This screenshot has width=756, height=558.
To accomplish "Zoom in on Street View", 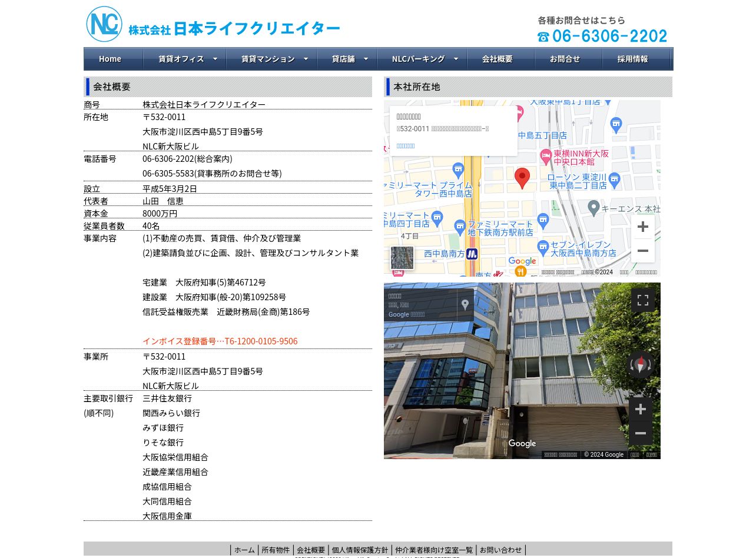I will point(641,409).
